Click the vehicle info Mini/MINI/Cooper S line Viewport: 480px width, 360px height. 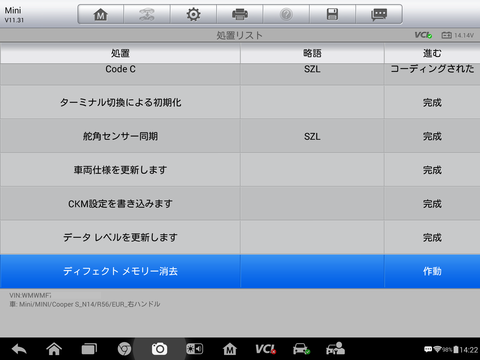point(85,304)
